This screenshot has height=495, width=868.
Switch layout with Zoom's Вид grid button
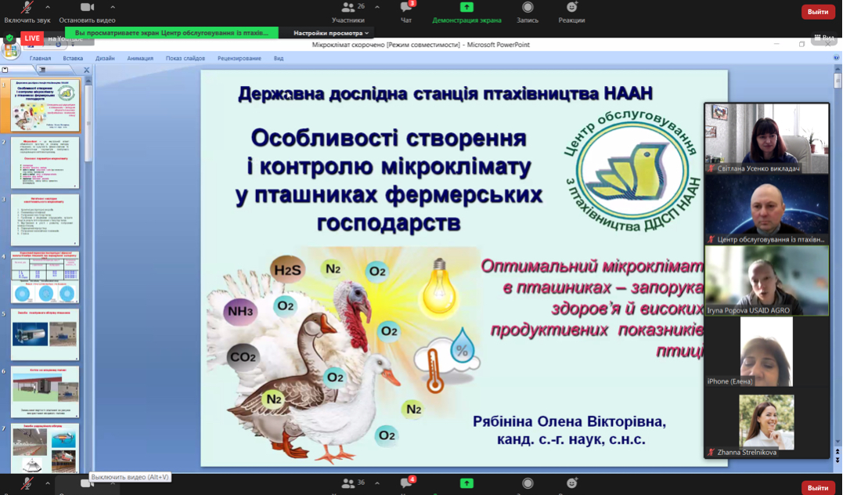824,38
